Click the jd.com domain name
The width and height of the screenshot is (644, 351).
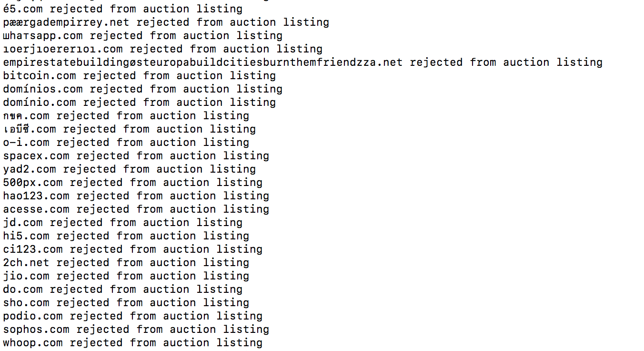(23, 223)
